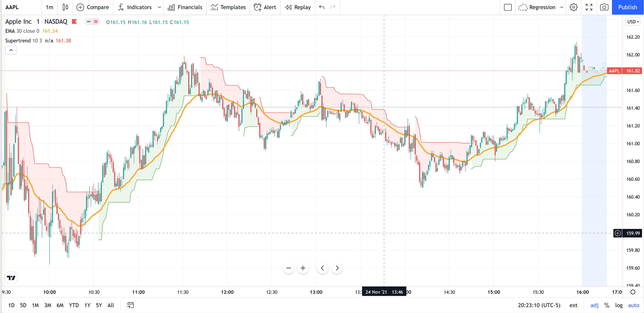Open indicator Templates
The width and height of the screenshot is (644, 313).
pos(228,7)
